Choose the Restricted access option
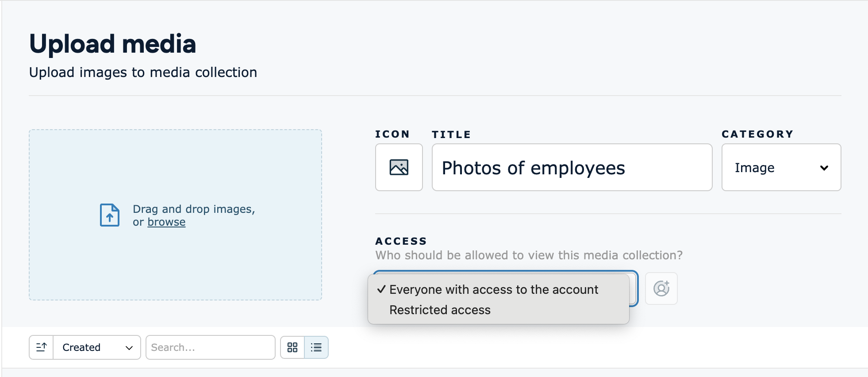The width and height of the screenshot is (868, 377). (440, 310)
